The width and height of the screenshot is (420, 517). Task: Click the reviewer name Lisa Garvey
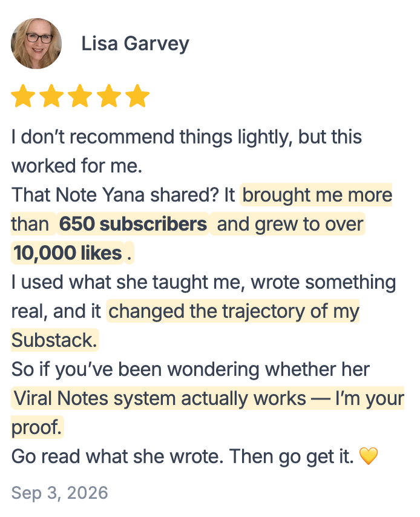[x=135, y=44]
